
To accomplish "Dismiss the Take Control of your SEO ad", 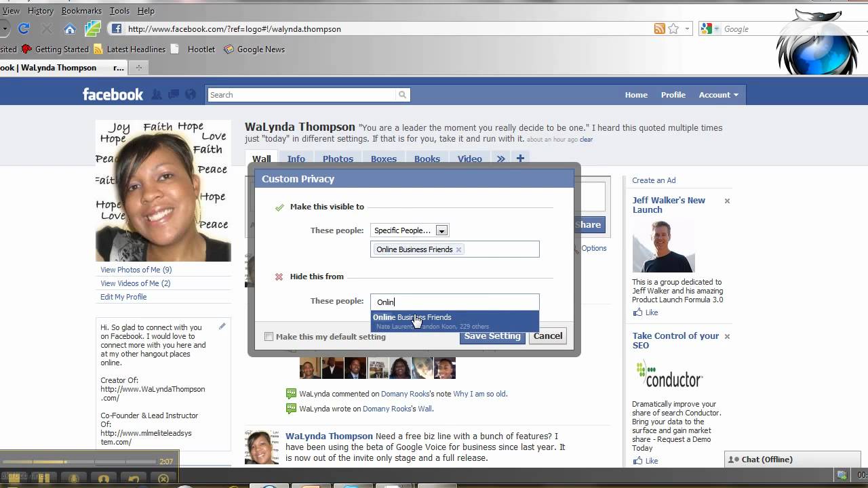I will point(727,336).
